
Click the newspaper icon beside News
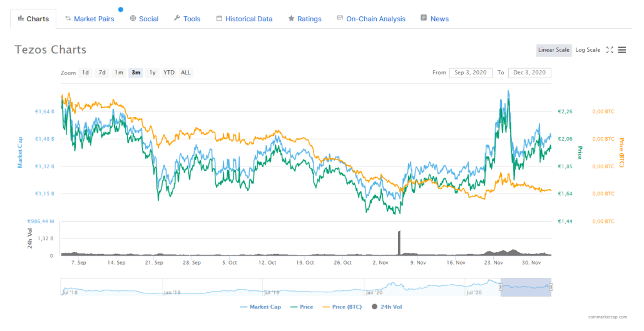click(x=424, y=18)
